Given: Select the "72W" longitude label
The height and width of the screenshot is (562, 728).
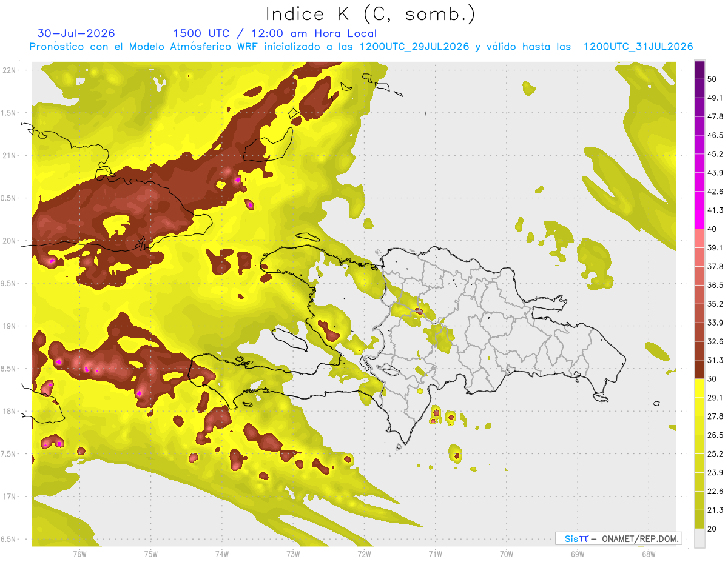Looking at the screenshot, I should pyautogui.click(x=364, y=553).
